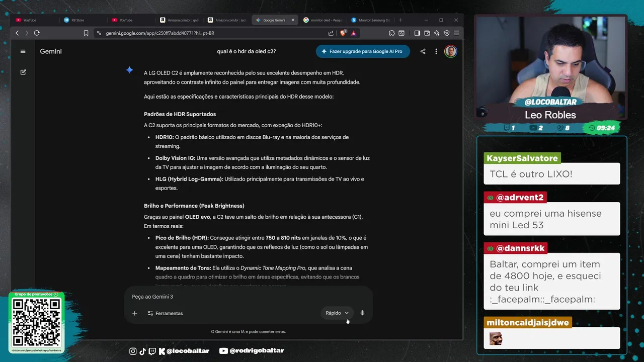Close the Google Gemini tab

(293, 20)
